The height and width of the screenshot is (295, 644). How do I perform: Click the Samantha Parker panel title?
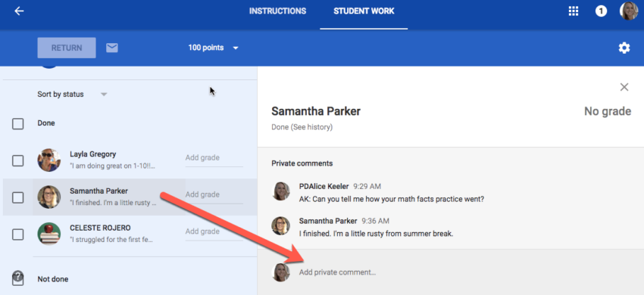316,111
